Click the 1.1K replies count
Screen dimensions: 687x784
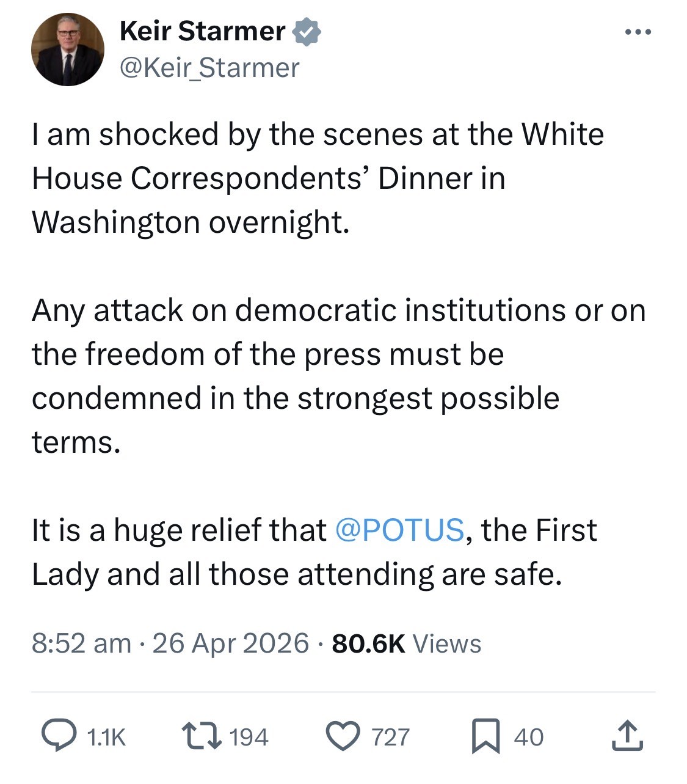(106, 737)
